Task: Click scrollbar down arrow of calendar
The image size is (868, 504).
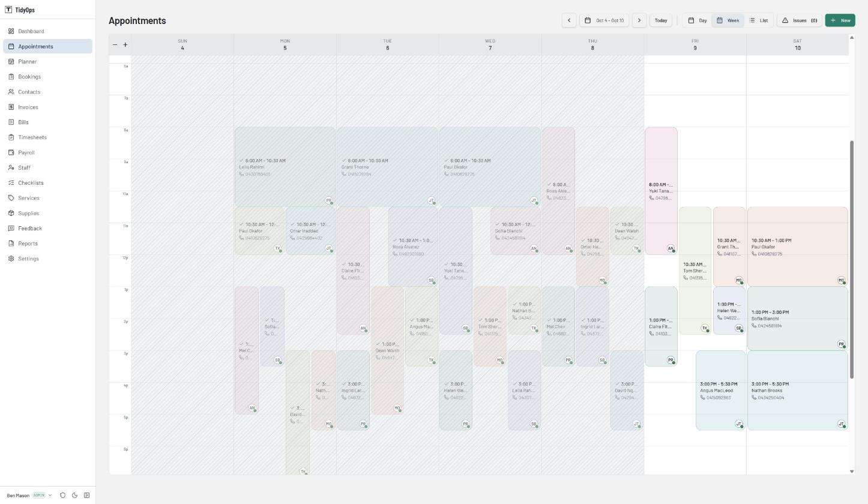Action: (852, 472)
